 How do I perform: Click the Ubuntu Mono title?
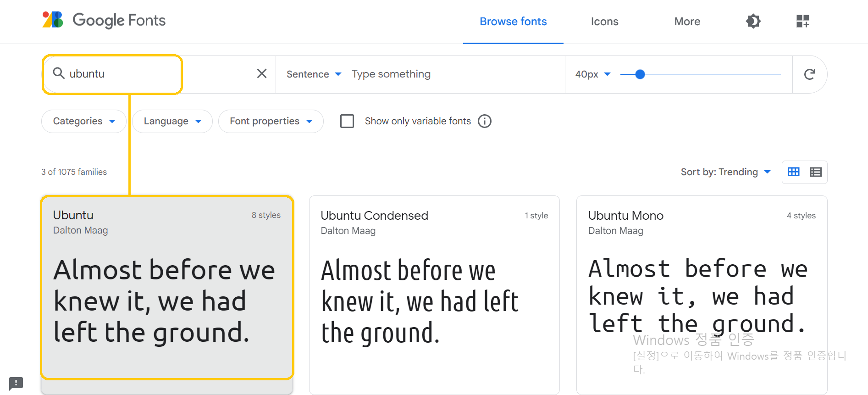pos(625,216)
